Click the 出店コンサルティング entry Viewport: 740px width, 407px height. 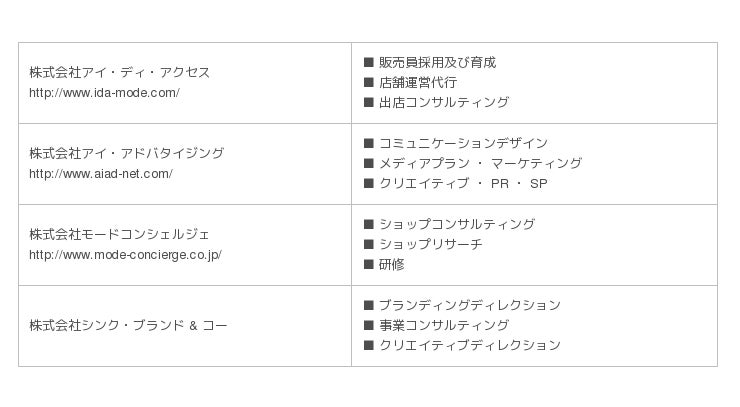(x=444, y=103)
